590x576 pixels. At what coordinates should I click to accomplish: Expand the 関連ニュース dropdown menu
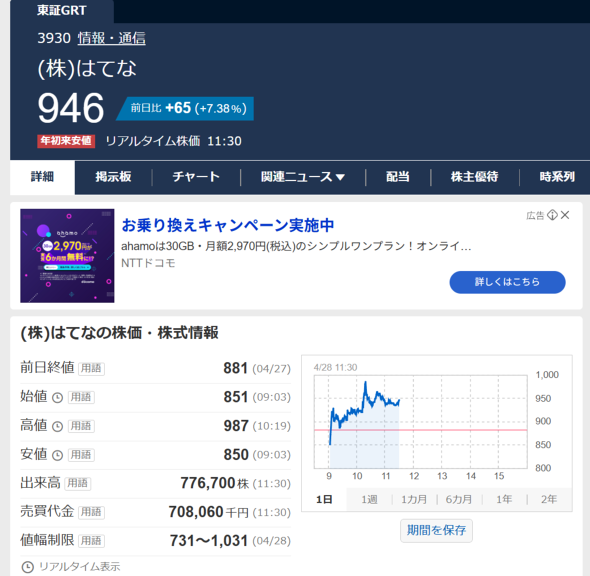pyautogui.click(x=303, y=177)
